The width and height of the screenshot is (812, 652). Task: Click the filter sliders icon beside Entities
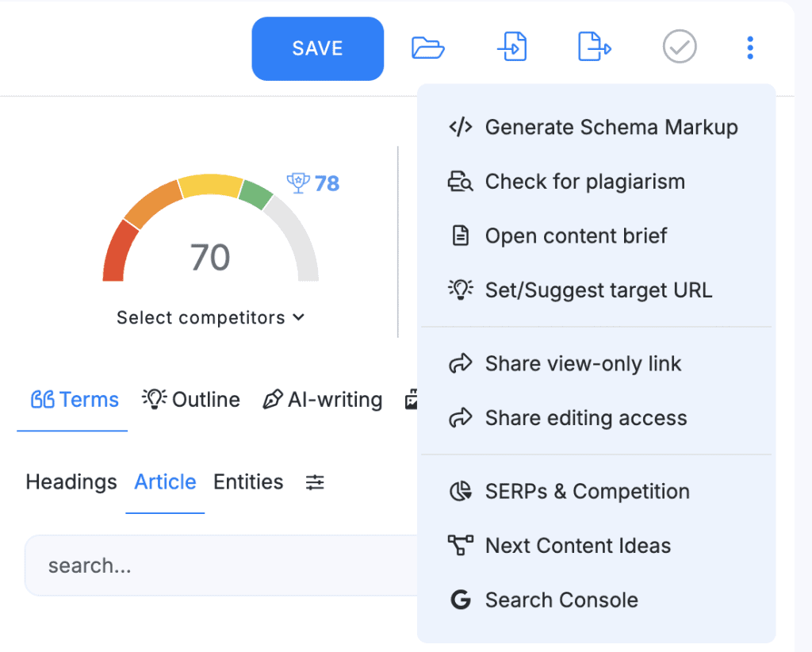tap(316, 482)
